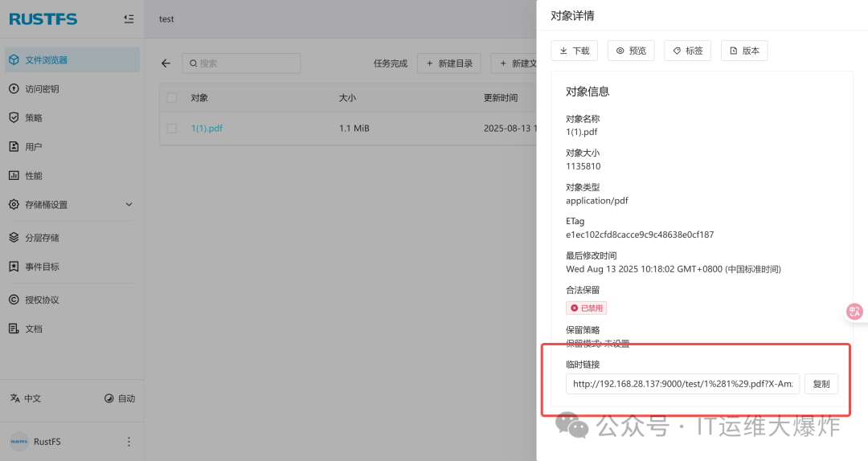868x461 pixels.
Task: Click the chevron next to 存储桶设置
Action: [x=129, y=204]
